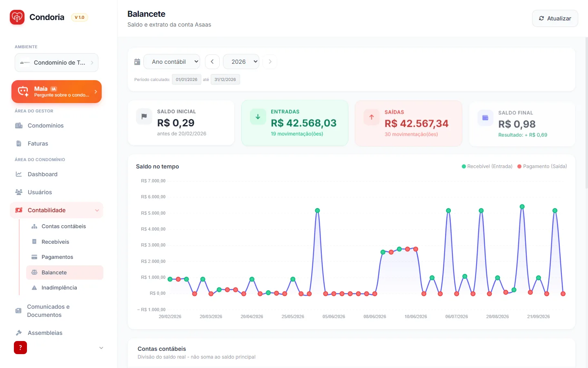Open the Usuários page
Screen dimensions: 588x368
pyautogui.click(x=56, y=192)
